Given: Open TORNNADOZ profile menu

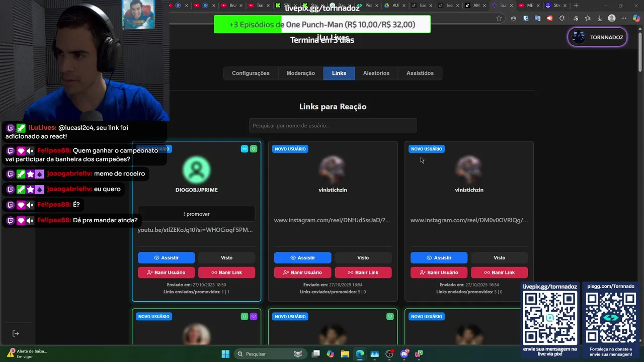Looking at the screenshot, I should [x=598, y=37].
